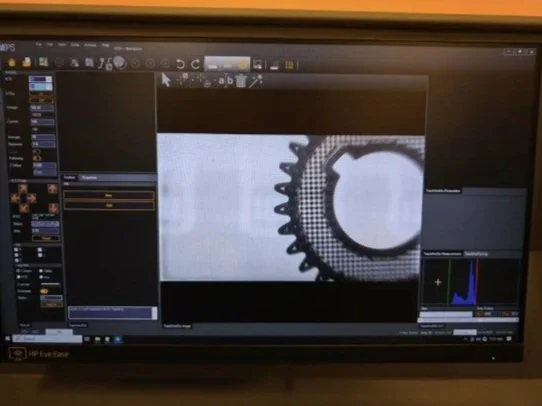The image size is (542, 406).
Task: Click the down arrow of the stage jog pad
Action: point(23,208)
